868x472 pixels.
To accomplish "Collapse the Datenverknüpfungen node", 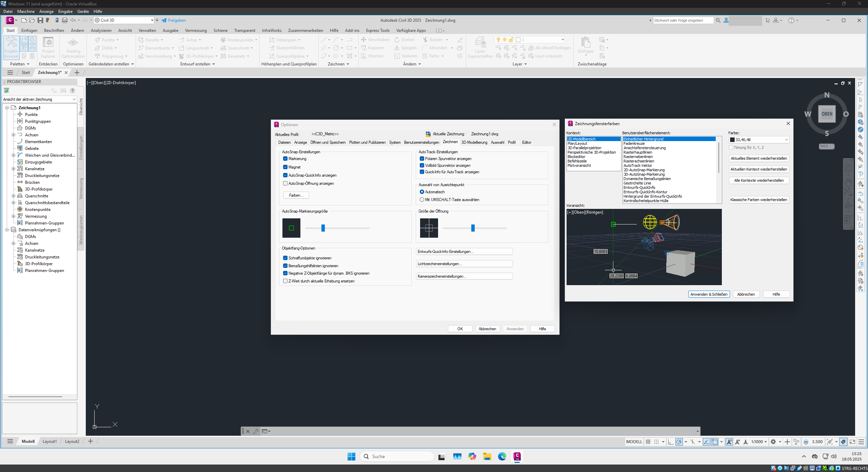I will coord(7,230).
